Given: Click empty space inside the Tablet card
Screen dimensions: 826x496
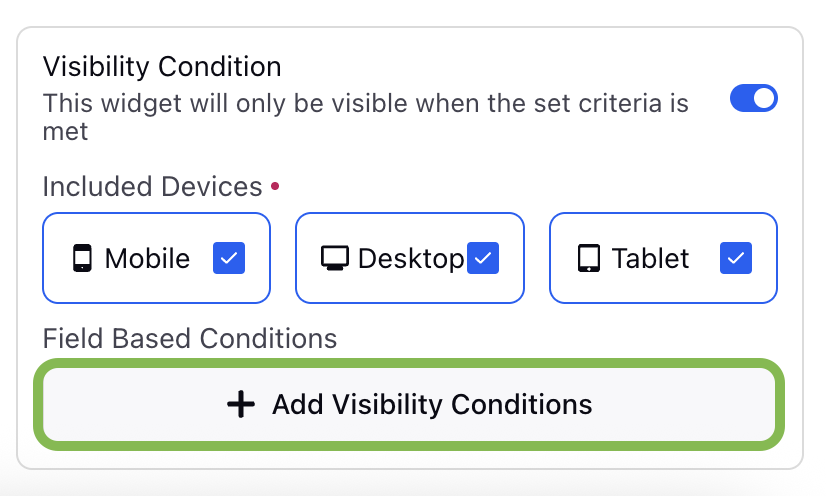Looking at the screenshot, I should coord(663,287).
